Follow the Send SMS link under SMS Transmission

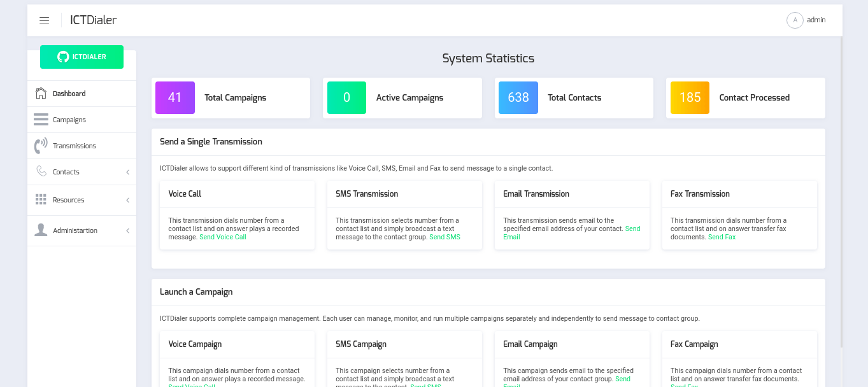(445, 237)
